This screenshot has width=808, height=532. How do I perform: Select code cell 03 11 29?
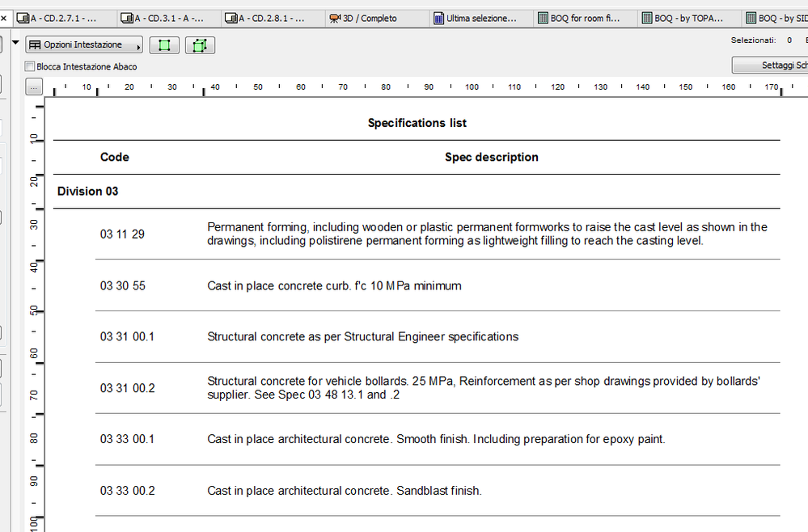click(x=122, y=234)
